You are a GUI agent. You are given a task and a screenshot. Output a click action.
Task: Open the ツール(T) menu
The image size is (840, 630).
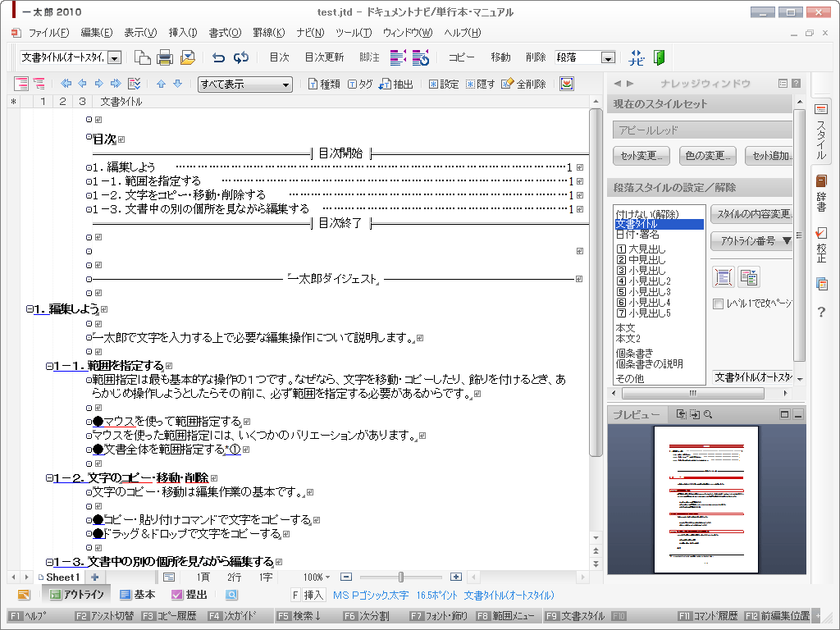354,33
